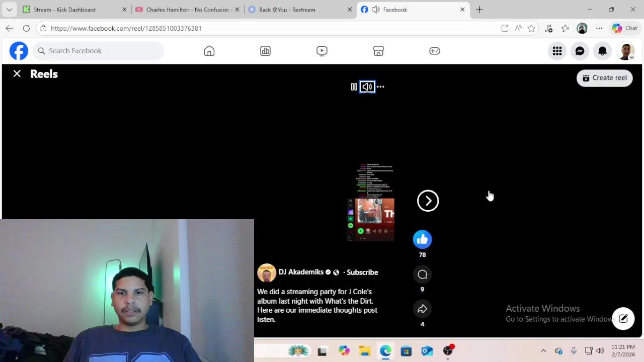
Task: Click the reel video thumbnail
Action: (371, 202)
